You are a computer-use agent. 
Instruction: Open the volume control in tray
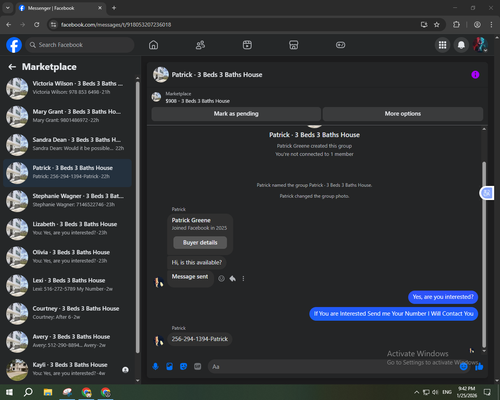point(435,392)
